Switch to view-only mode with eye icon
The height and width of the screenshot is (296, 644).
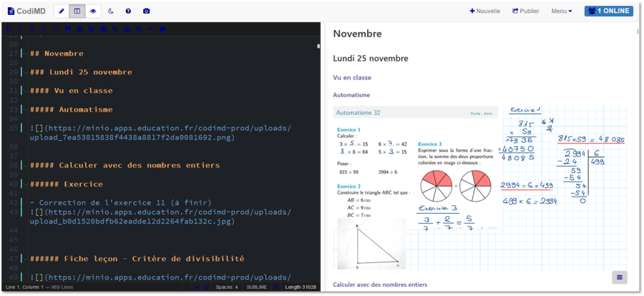click(x=93, y=11)
